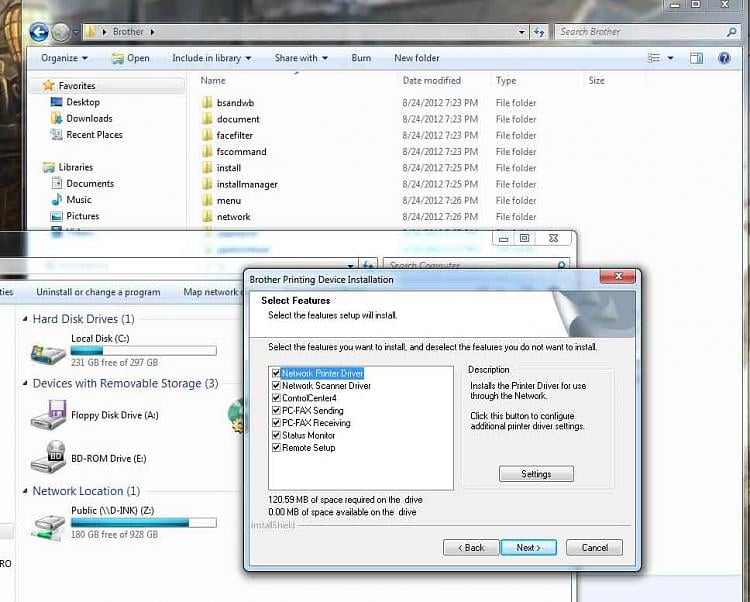Viewport: 750px width, 602px height.
Task: Select the Recent Places icon
Action: tap(56, 134)
